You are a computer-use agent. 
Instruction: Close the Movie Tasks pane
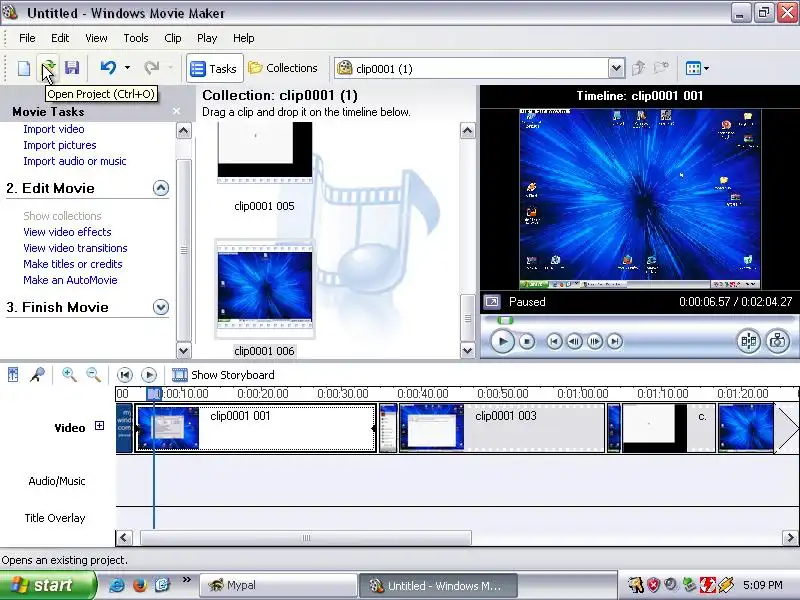(177, 111)
